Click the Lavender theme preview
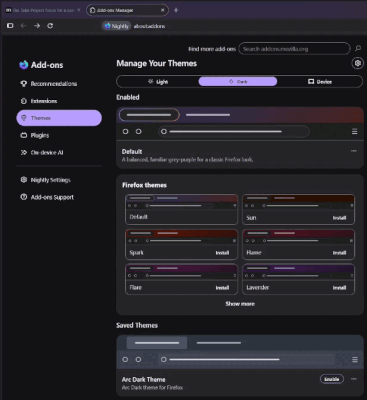367x400 pixels. pyautogui.click(x=298, y=272)
